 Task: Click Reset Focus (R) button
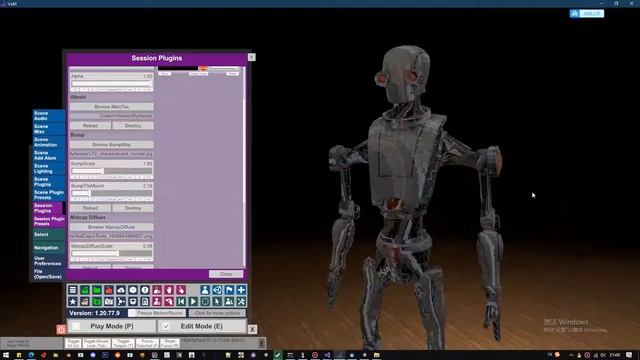(x=170, y=343)
